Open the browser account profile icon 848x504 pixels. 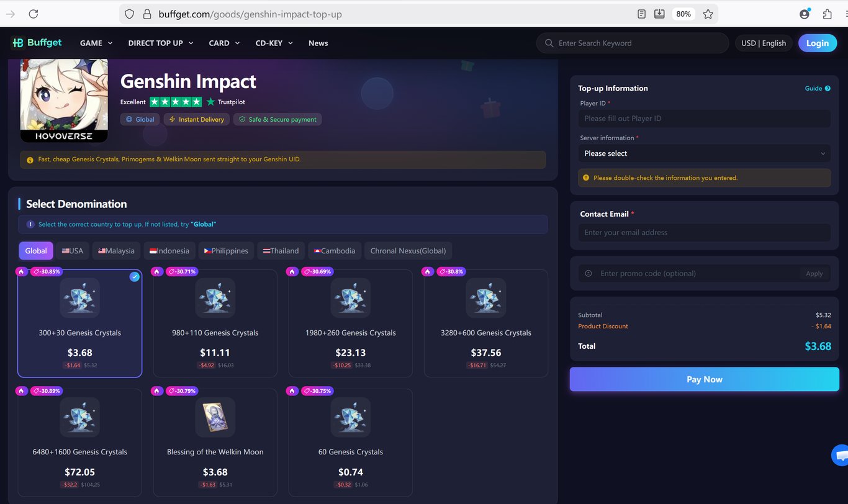point(805,14)
